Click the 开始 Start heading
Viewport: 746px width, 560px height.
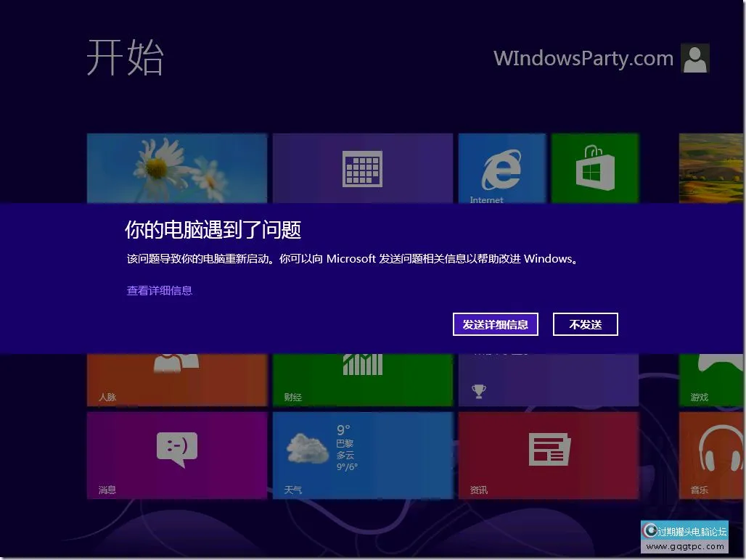[x=126, y=58]
